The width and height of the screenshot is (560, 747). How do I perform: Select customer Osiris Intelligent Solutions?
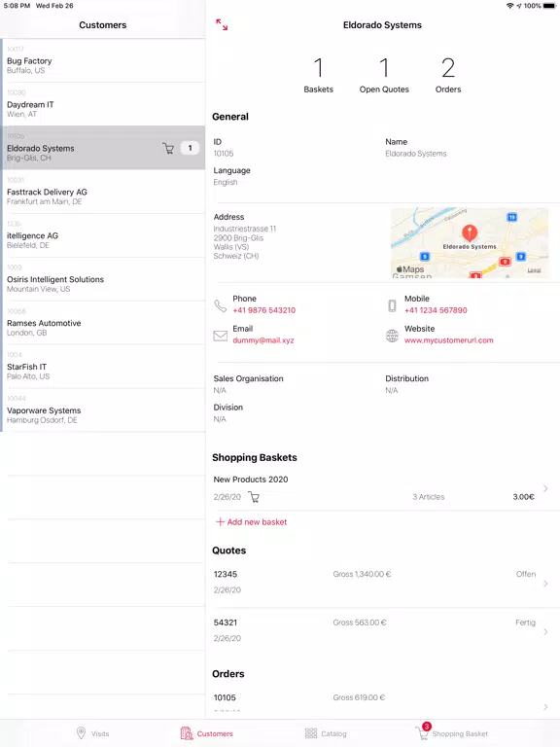(x=103, y=279)
